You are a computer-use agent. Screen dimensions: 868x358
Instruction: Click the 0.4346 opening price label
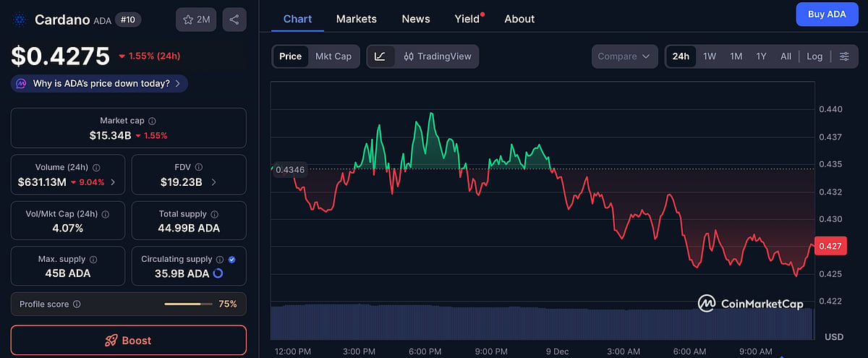point(290,169)
